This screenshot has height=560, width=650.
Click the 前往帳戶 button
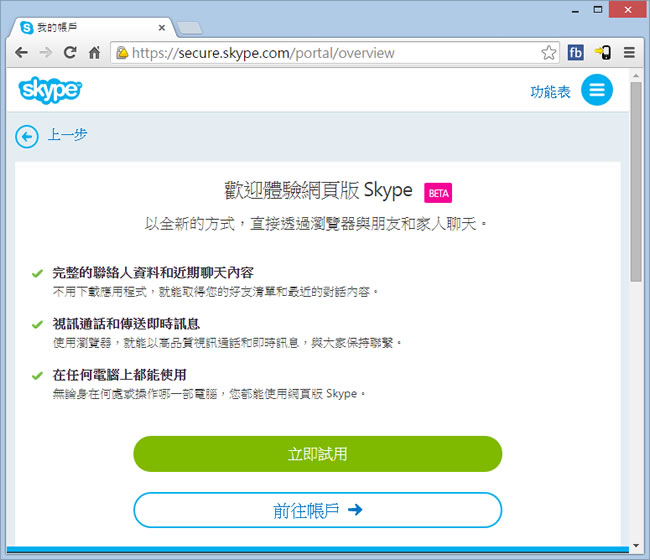318,510
